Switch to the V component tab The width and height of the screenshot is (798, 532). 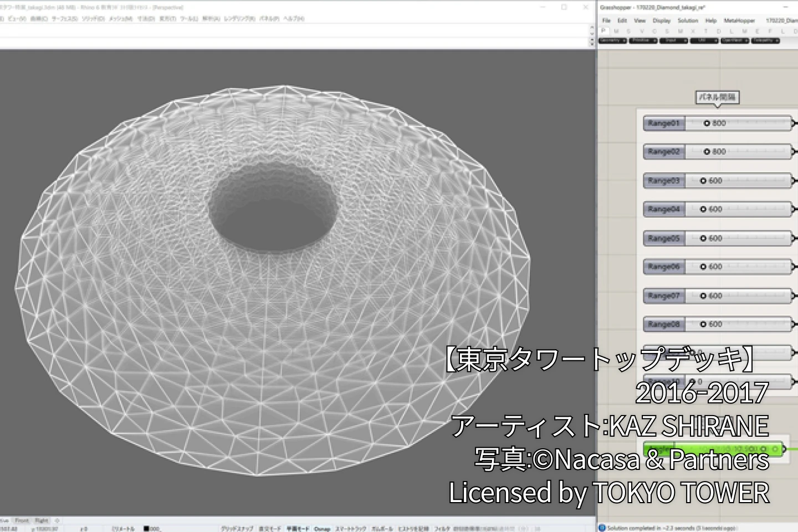click(x=642, y=31)
